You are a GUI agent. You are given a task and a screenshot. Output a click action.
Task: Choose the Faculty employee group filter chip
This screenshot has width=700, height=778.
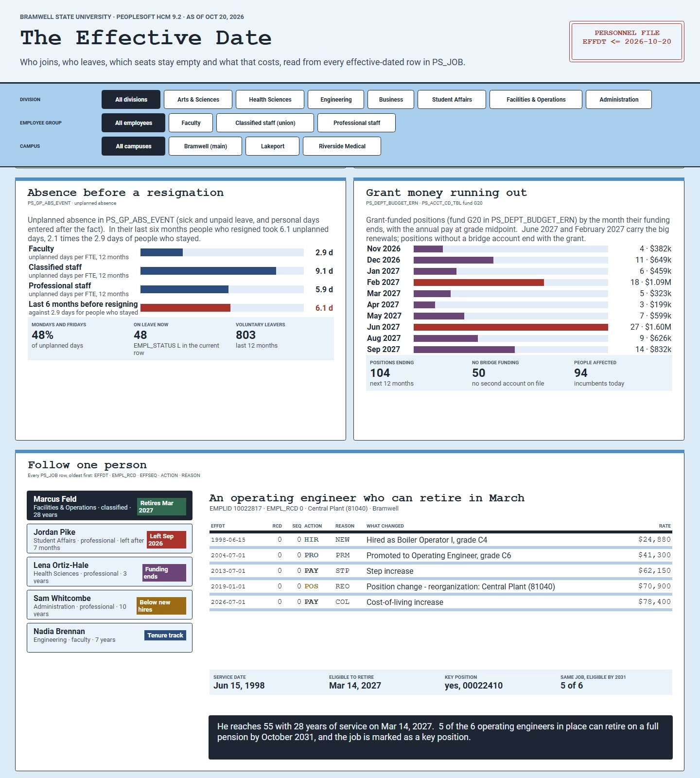(191, 123)
